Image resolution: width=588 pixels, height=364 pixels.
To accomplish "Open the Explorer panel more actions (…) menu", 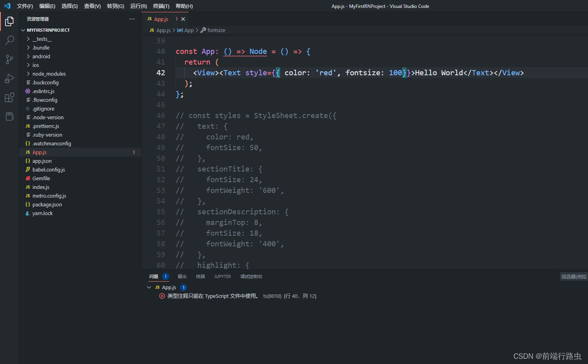I will 132,19.
